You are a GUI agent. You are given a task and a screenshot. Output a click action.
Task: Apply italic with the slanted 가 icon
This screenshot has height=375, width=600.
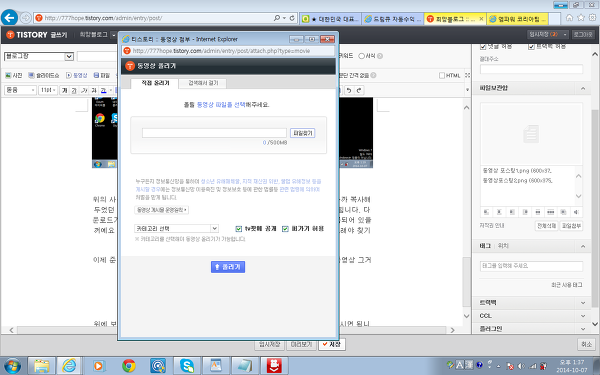tap(84, 90)
